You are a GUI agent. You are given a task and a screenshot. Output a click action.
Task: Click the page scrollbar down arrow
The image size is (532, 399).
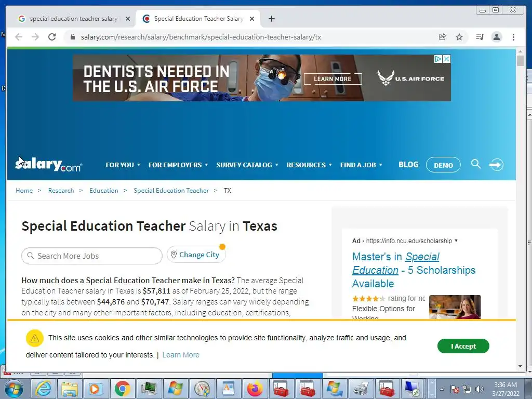tap(520, 366)
